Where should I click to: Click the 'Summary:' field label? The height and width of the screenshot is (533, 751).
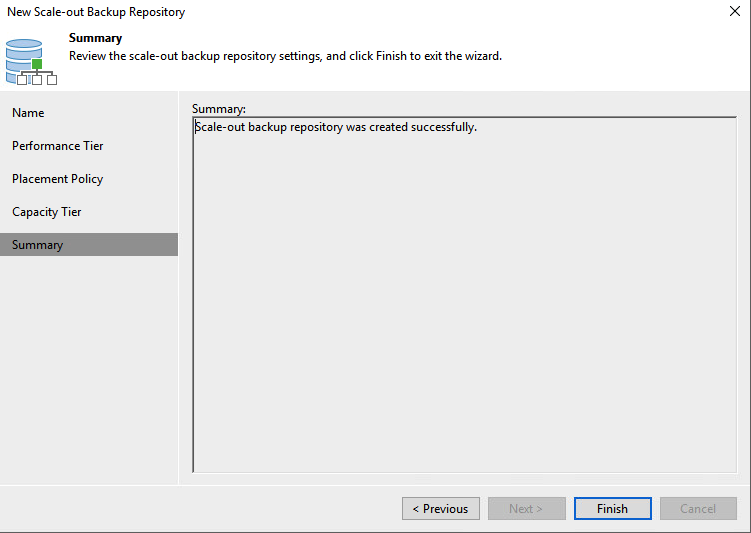click(219, 109)
